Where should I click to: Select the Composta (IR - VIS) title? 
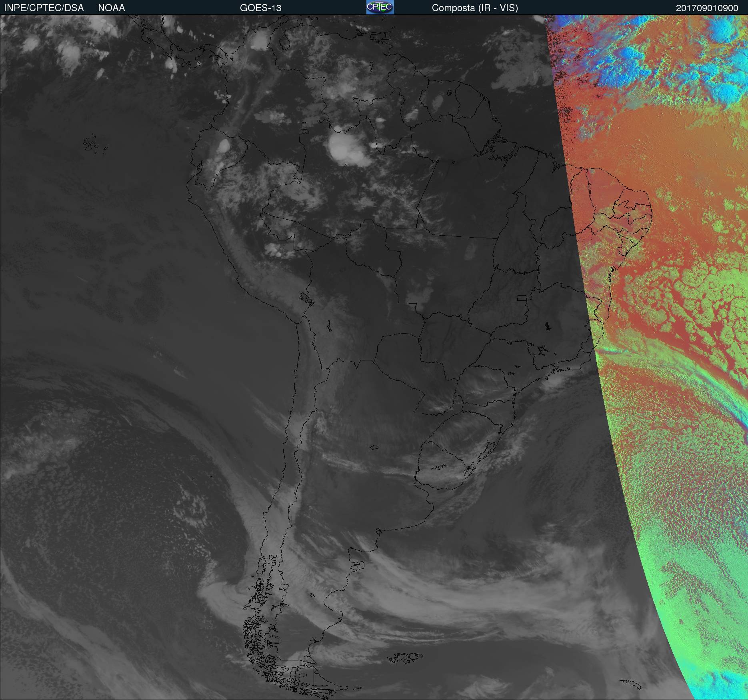(x=475, y=8)
